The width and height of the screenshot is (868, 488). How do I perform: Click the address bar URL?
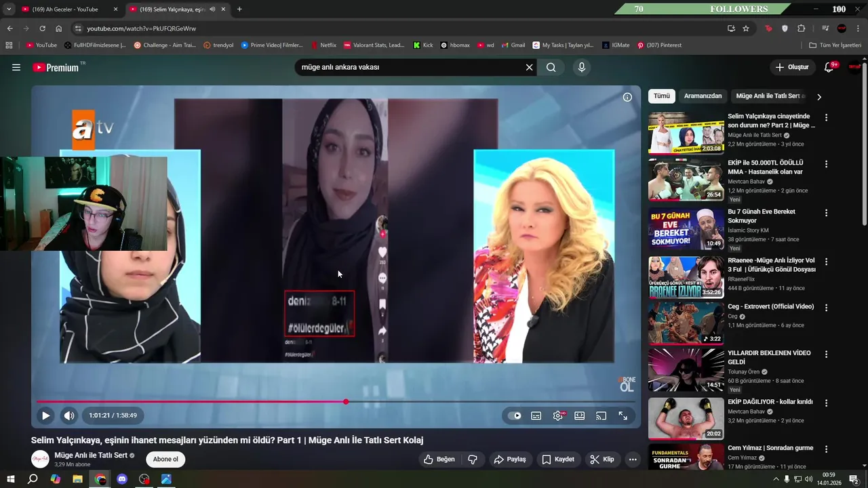[x=141, y=28]
